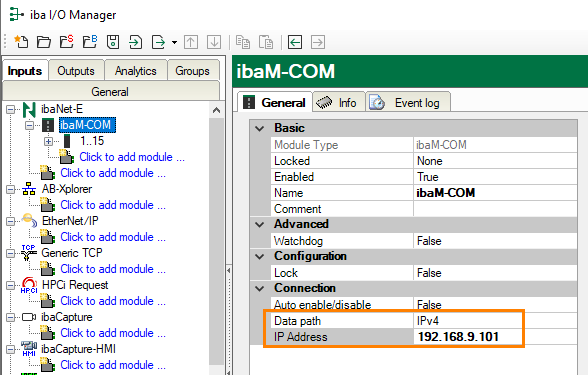Click the tree scrollbar up arrow

pos(216,110)
